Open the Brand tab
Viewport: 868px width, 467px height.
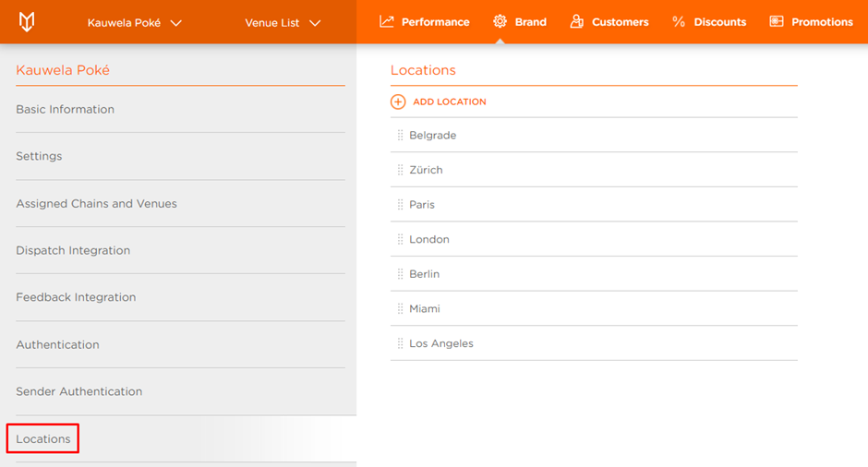pos(520,22)
